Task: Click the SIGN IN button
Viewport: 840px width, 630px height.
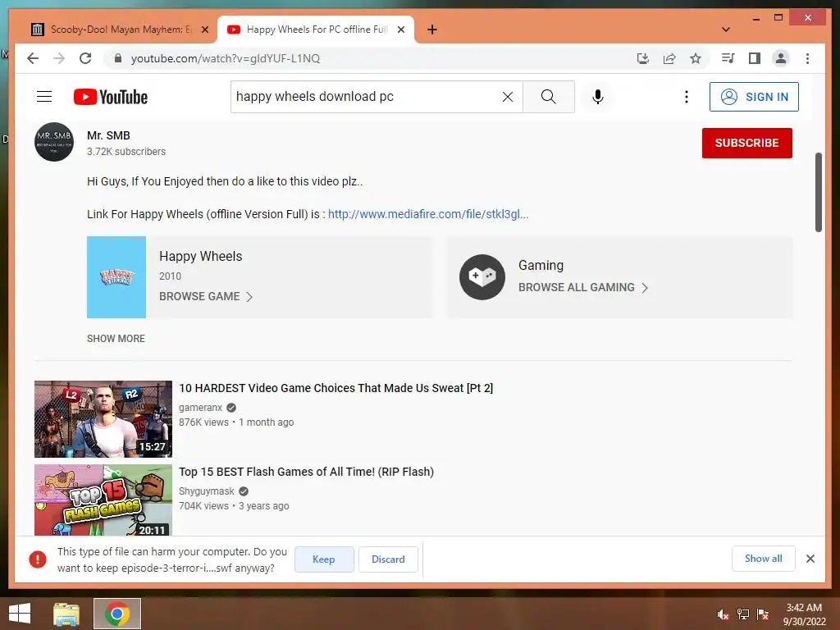Action: tap(754, 97)
